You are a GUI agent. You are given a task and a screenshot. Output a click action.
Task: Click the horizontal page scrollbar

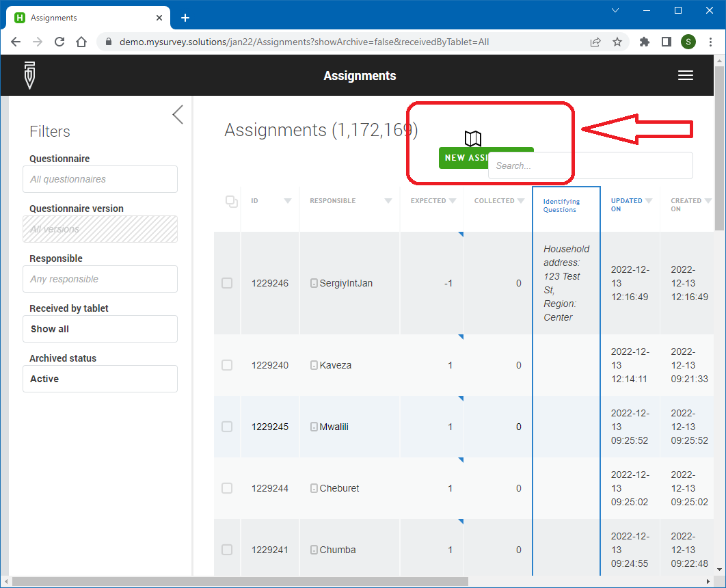click(240, 581)
